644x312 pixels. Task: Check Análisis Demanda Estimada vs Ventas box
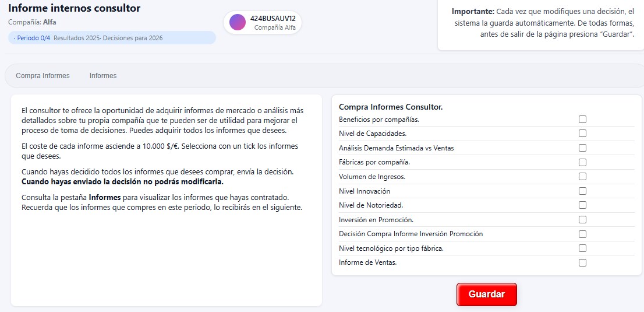tap(582, 148)
